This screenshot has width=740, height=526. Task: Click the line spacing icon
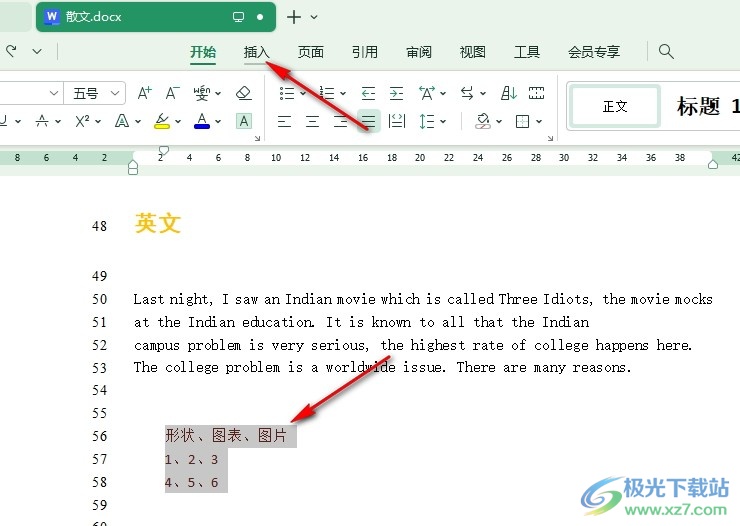coord(427,121)
